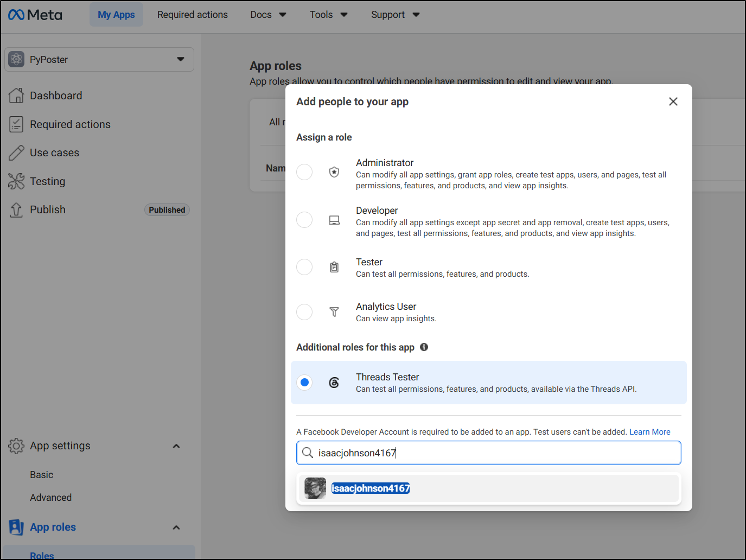Open the PyPoster app selector dropdown

coord(99,59)
